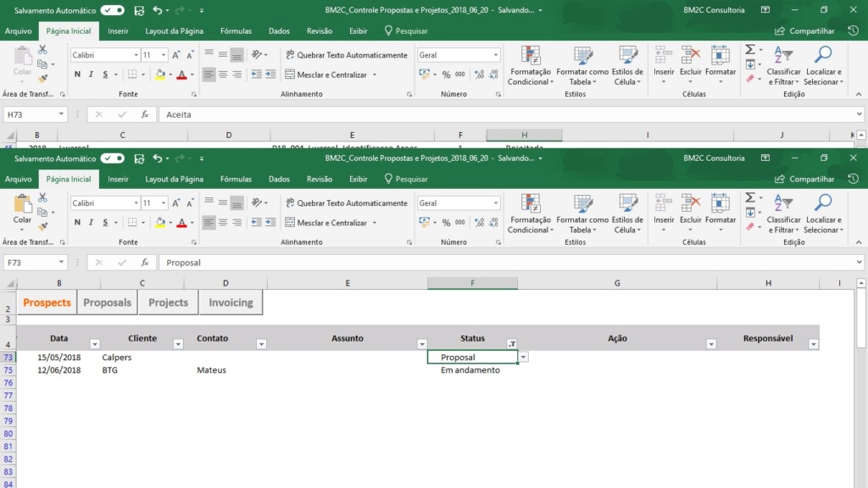The height and width of the screenshot is (488, 868).
Task: Toggle Bold (N) in back window
Action: click(x=77, y=75)
